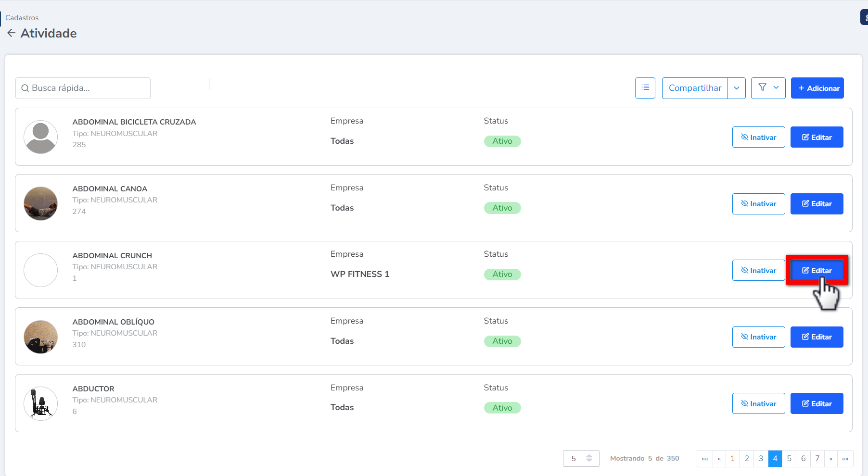This screenshot has height=476, width=868.
Task: Edit the ABDOMINAL BICICLETA CRUZADA activity
Action: click(817, 137)
